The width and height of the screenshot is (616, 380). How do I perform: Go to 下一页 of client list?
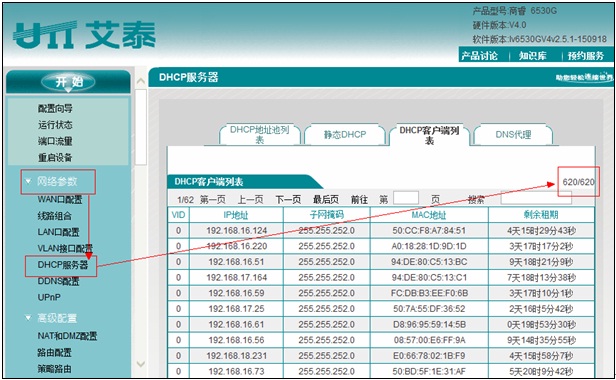[x=288, y=200]
